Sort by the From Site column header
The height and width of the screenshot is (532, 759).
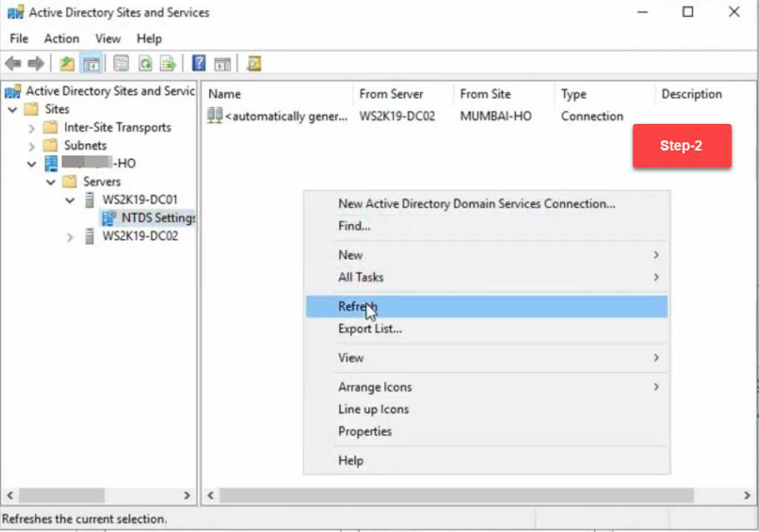[504, 94]
